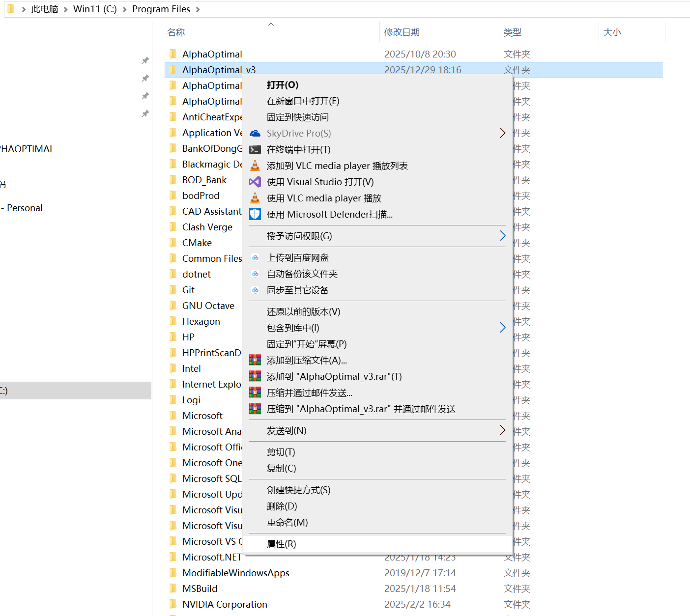Select 重命名(M) in the context menu
690x616 pixels.
[287, 523]
